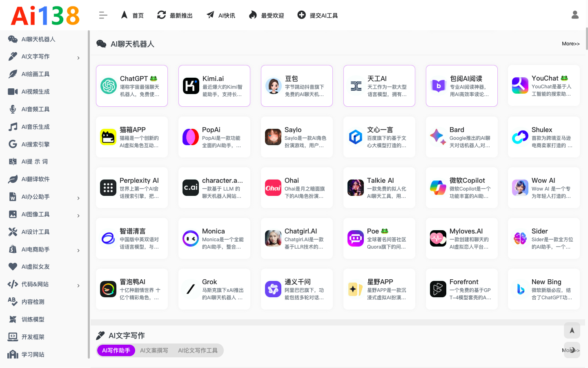This screenshot has width=588, height=368.
Task: Click the New Bing icon
Action: click(520, 289)
